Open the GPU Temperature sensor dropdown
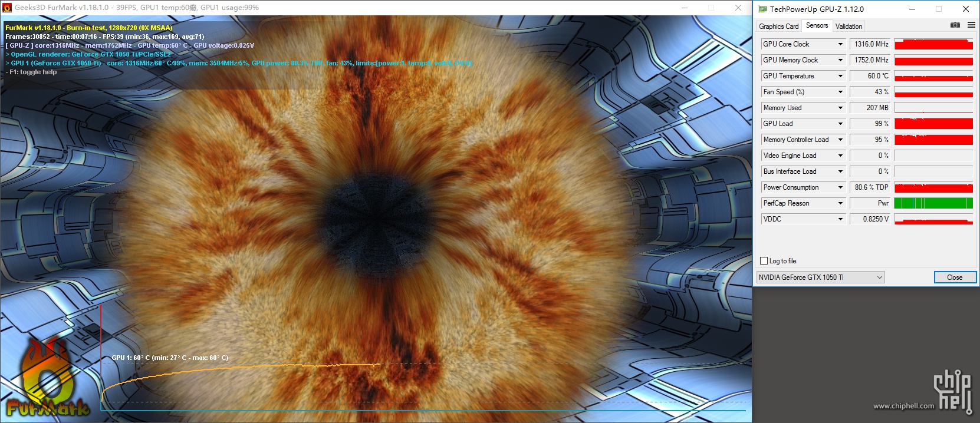Screen dimensions: 980x423 click(840, 76)
